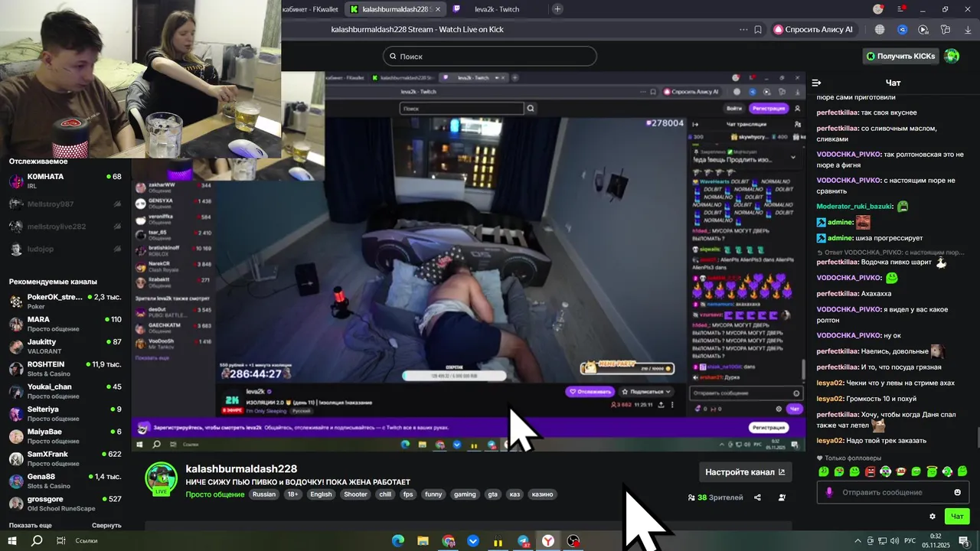Click Свернуть in sidebar
The height and width of the screenshot is (551, 980).
[x=106, y=526]
